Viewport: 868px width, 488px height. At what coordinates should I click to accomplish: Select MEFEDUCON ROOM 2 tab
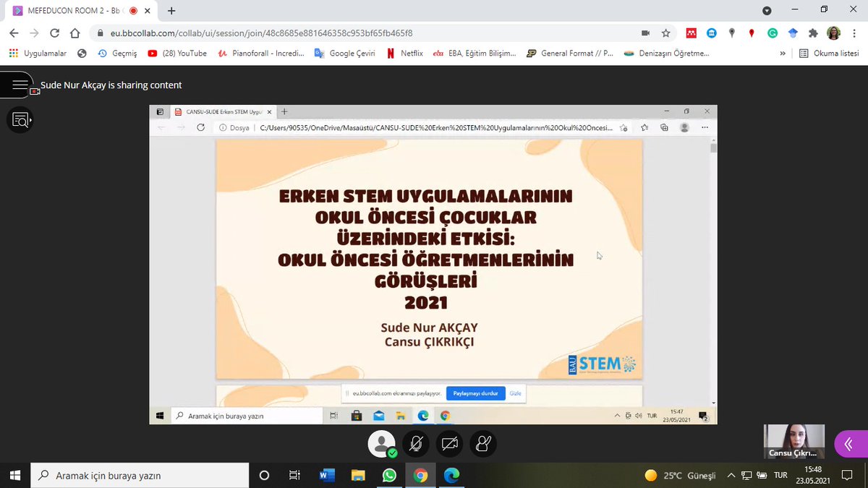coord(80,11)
